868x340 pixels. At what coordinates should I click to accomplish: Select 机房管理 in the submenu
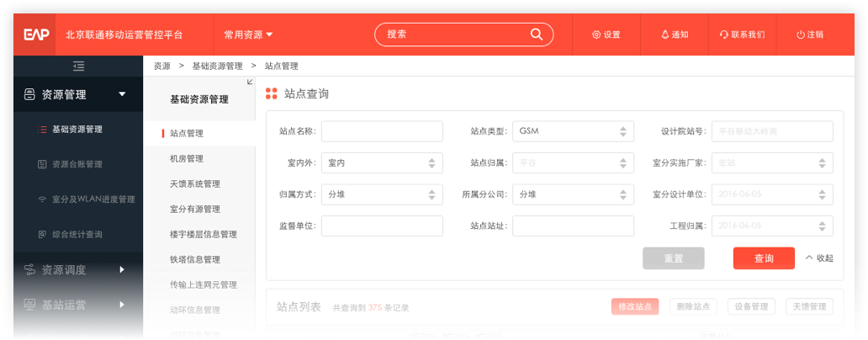coord(186,158)
